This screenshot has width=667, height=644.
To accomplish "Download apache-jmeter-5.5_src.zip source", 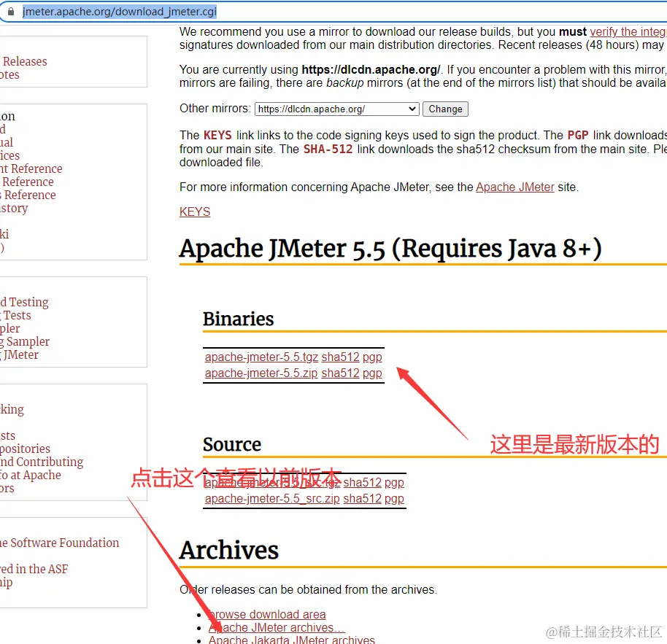I will (x=272, y=499).
